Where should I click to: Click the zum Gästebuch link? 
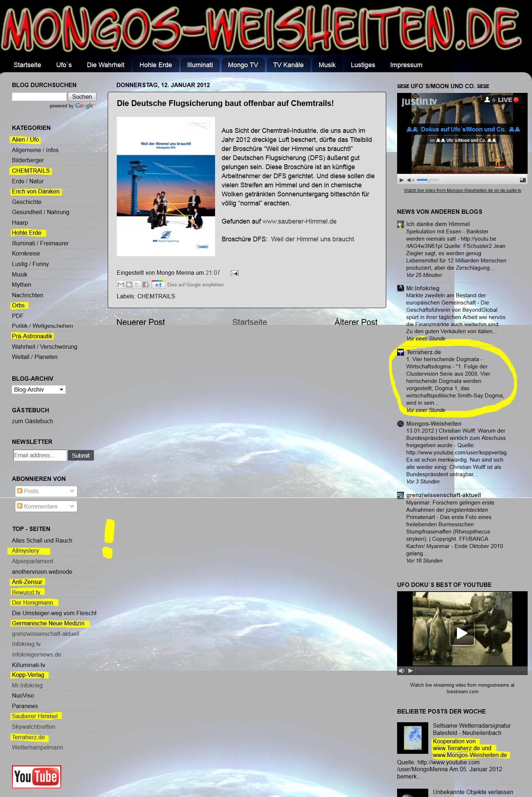(x=32, y=421)
